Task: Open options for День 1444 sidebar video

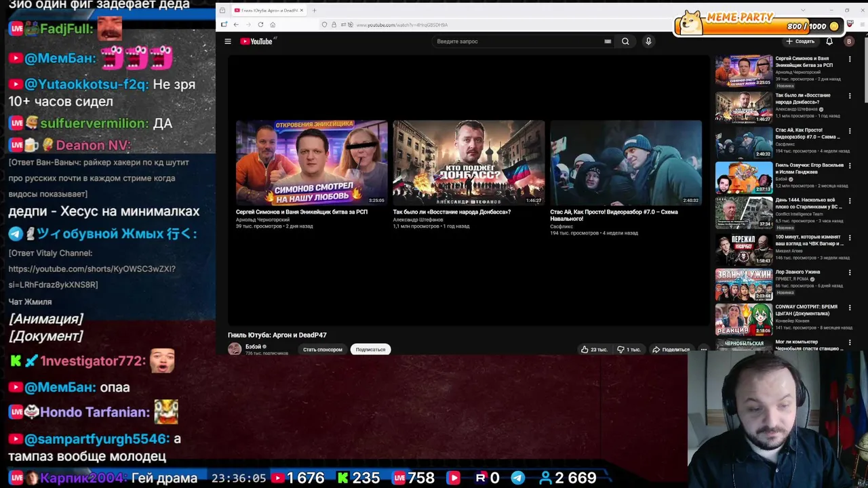Action: (850, 201)
